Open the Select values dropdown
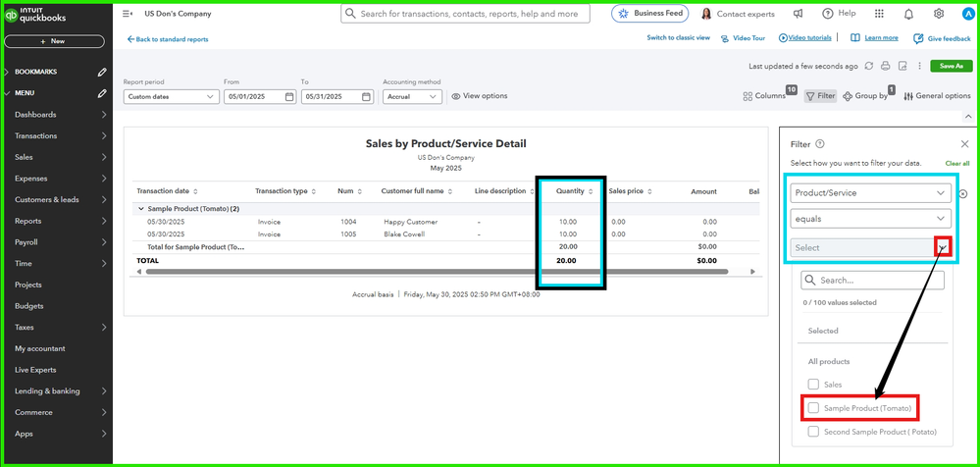This screenshot has width=980, height=467. point(871,247)
